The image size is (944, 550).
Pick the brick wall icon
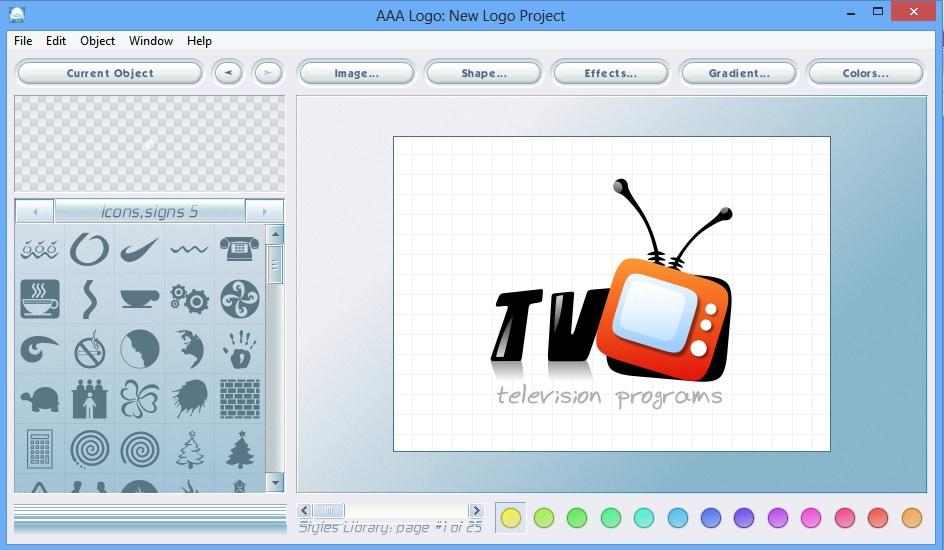(239, 399)
